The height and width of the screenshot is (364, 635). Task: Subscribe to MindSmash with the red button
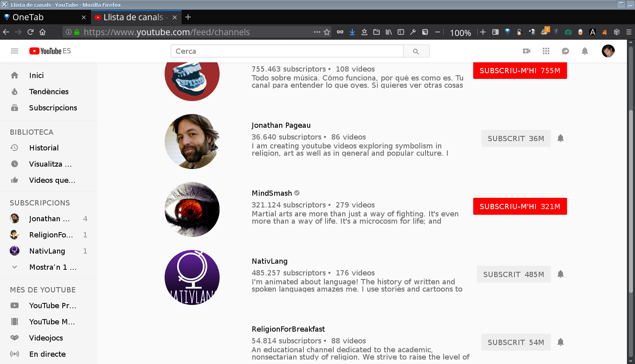tap(520, 206)
